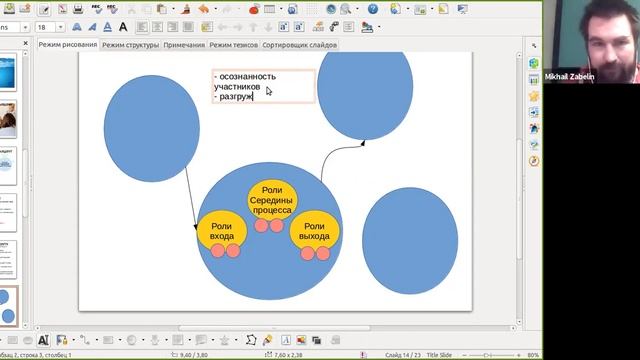The width and height of the screenshot is (640, 360).
Task: Expand the zoom dropdown arrow
Action: coord(357,9)
